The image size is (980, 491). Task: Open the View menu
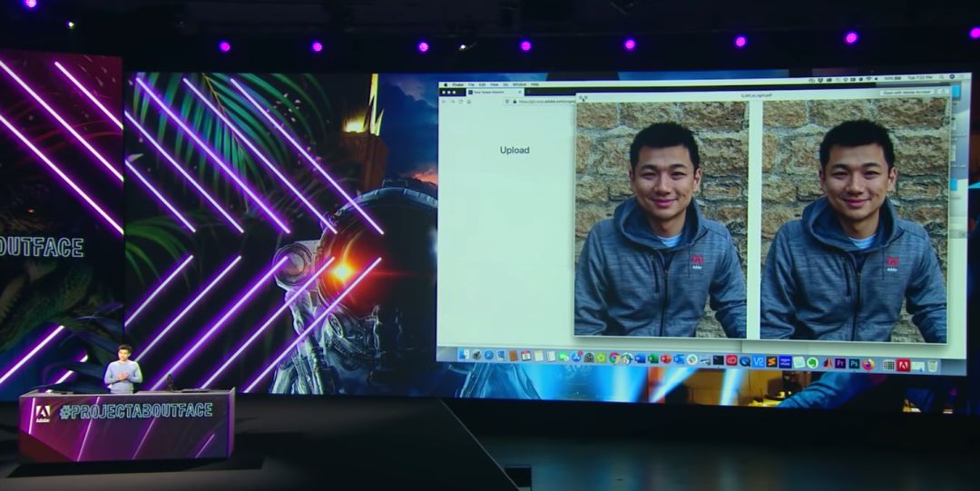pyautogui.click(x=495, y=84)
